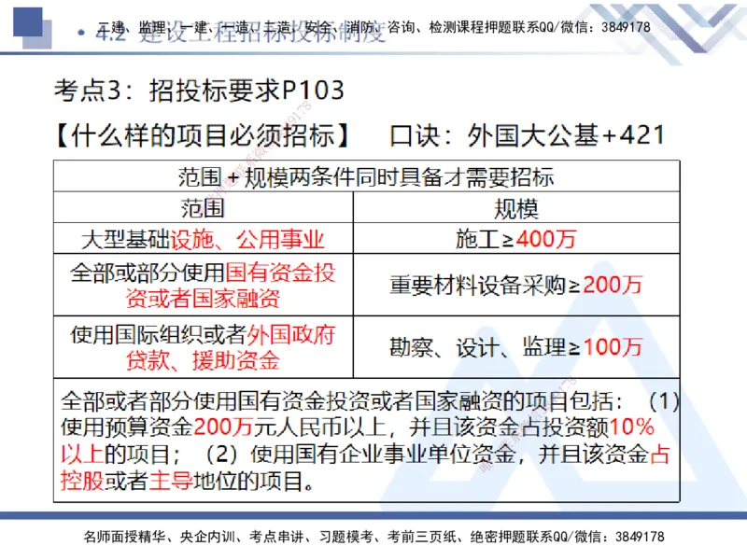This screenshot has width=747, height=560.
Task: Click the cell 重要材料设备采购≥200万
Action: (x=515, y=285)
